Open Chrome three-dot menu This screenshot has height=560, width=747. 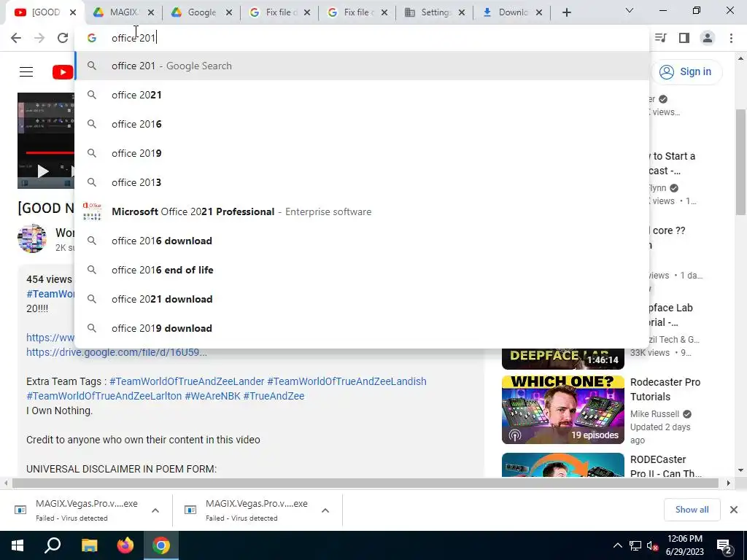pos(731,38)
